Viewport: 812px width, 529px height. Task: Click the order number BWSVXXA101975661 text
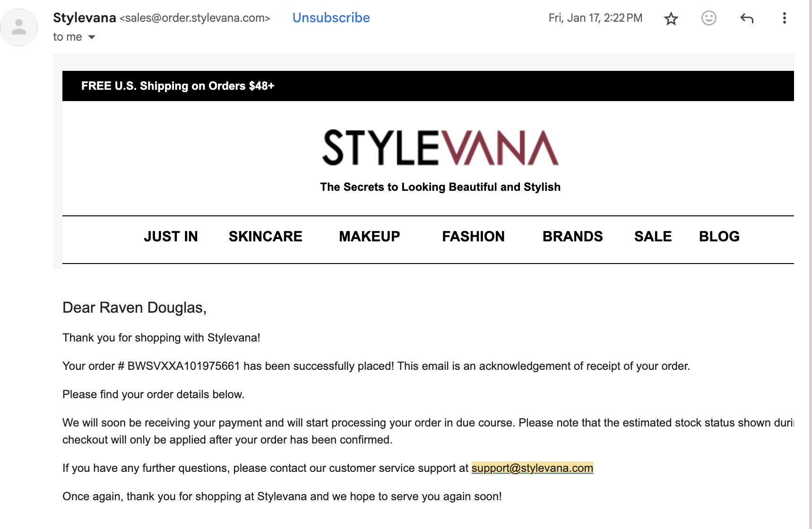(x=184, y=366)
